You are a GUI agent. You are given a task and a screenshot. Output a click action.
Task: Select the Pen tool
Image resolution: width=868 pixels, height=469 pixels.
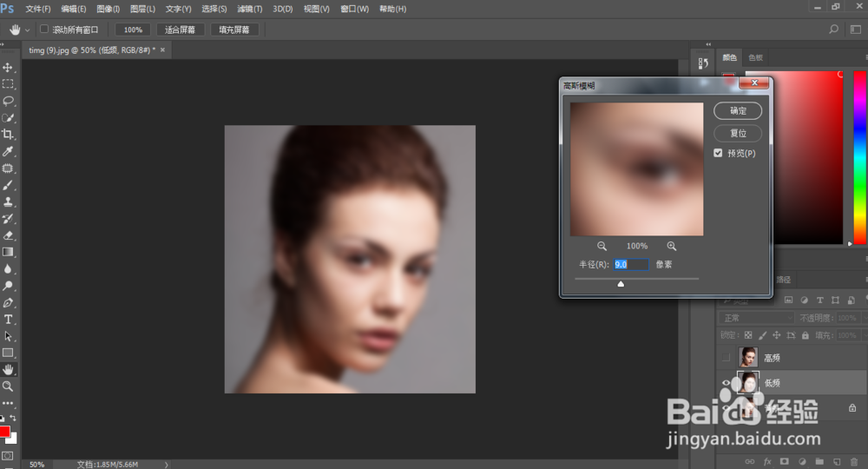(8, 303)
